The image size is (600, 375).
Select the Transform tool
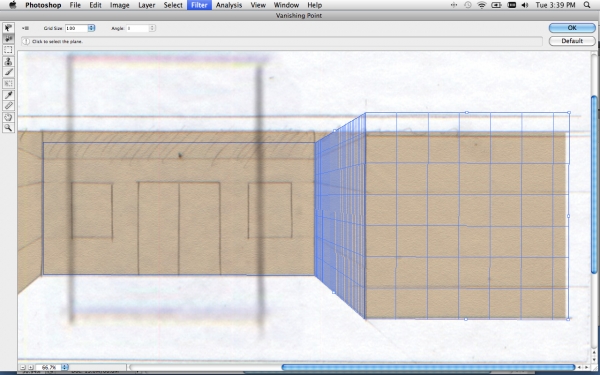(x=8, y=83)
